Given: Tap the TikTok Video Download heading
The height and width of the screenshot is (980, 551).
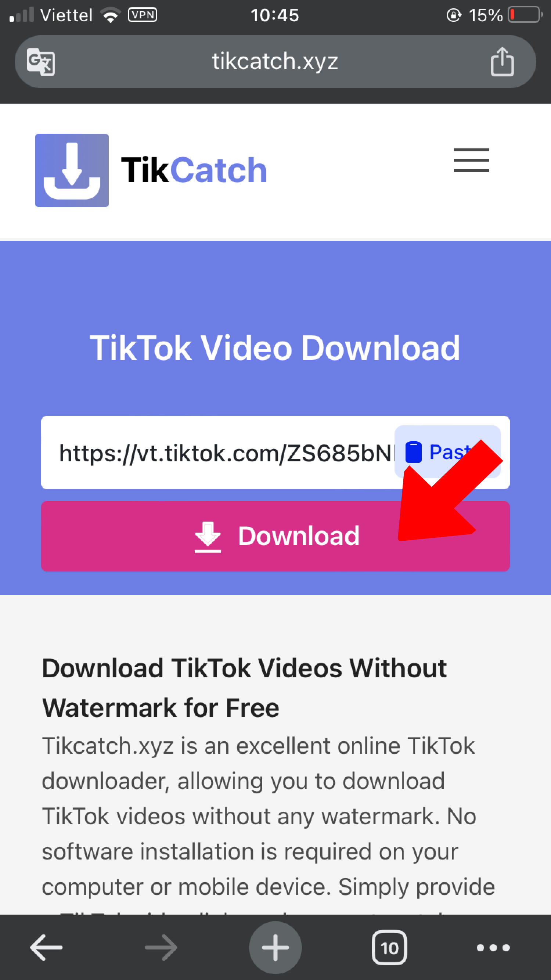Looking at the screenshot, I should pos(275,348).
